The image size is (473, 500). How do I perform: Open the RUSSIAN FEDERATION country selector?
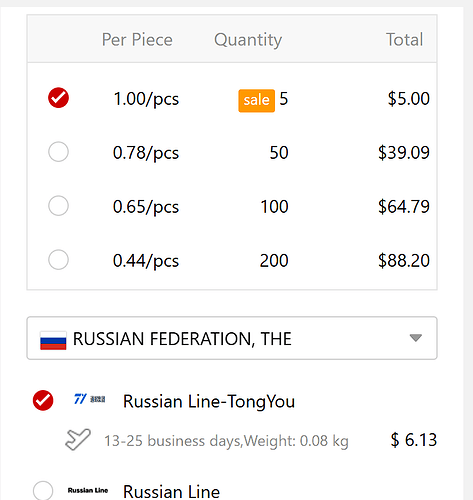coord(232,338)
